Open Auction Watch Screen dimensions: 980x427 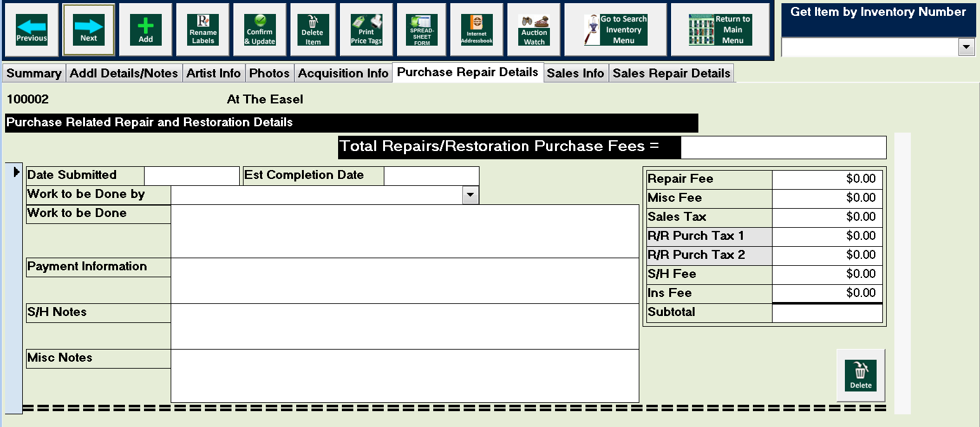tap(534, 30)
